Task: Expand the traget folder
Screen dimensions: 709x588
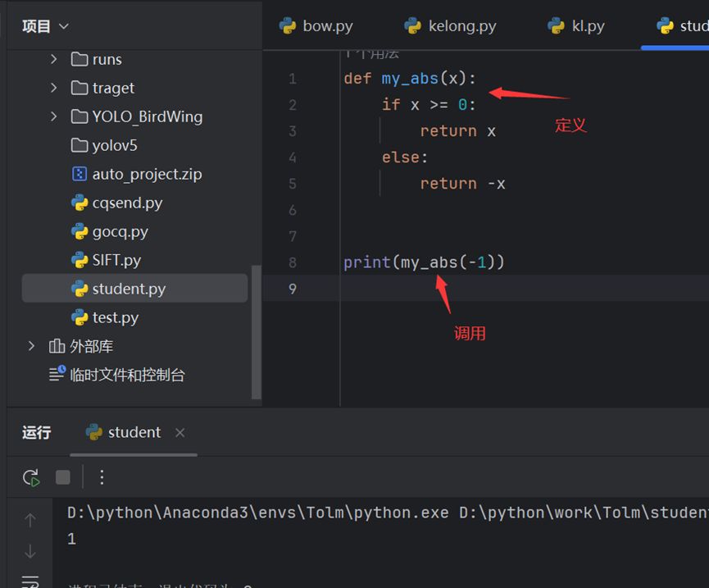Action: coord(54,88)
